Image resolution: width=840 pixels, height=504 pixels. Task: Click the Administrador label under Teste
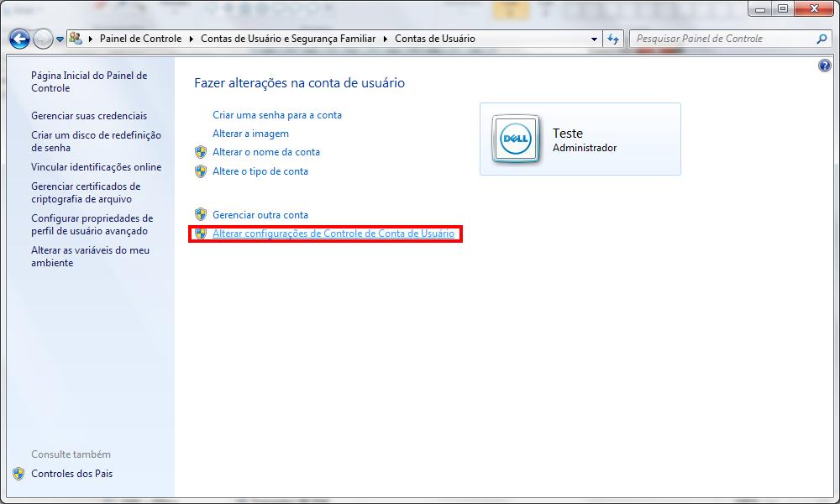pos(585,148)
